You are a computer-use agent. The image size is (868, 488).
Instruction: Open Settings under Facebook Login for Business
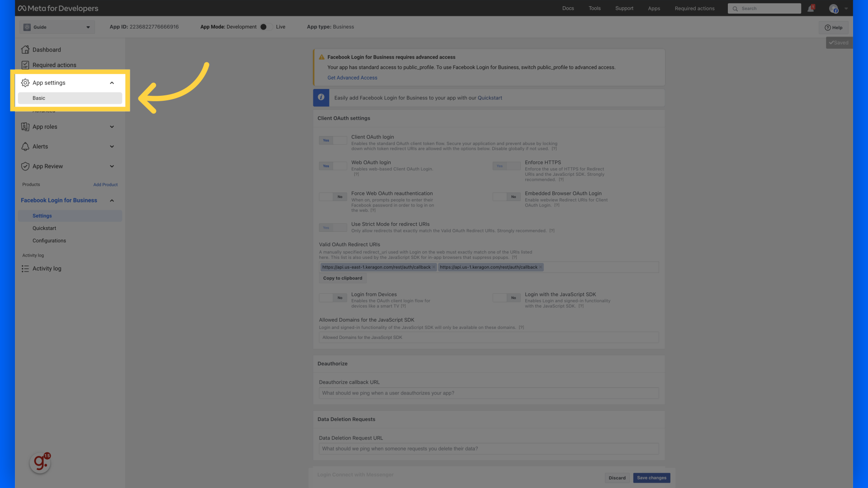[x=70, y=216]
